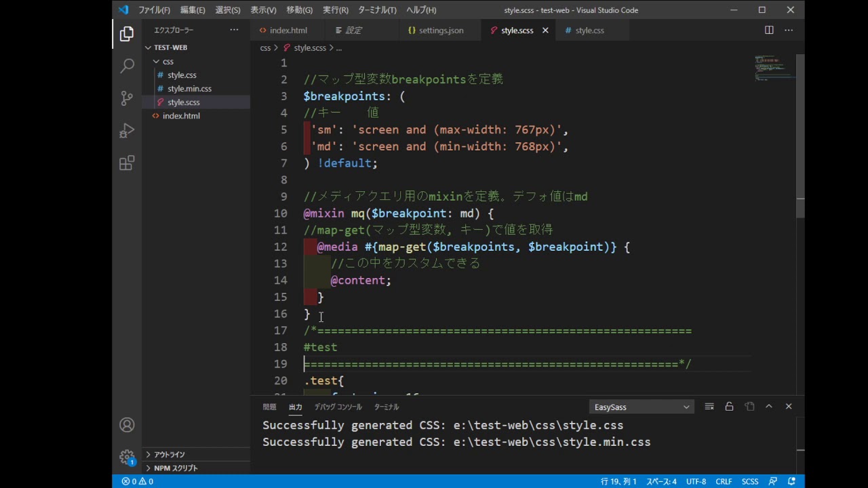Open notifications bell in status bar
868x488 pixels.
pyautogui.click(x=791, y=481)
